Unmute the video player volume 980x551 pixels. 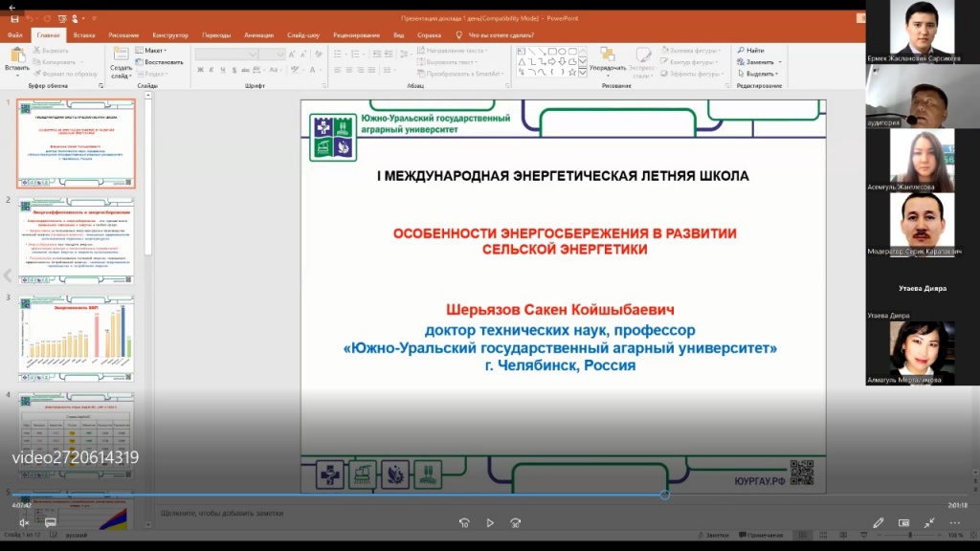point(24,522)
